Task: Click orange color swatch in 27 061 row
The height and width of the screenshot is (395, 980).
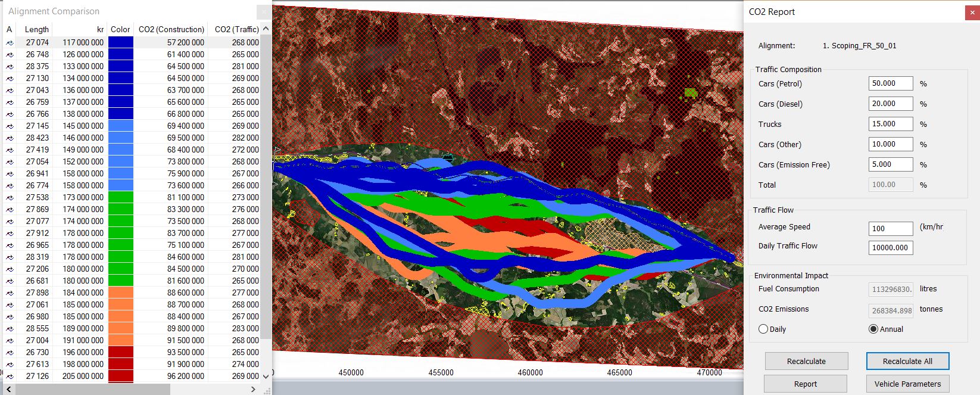Action: [x=121, y=305]
